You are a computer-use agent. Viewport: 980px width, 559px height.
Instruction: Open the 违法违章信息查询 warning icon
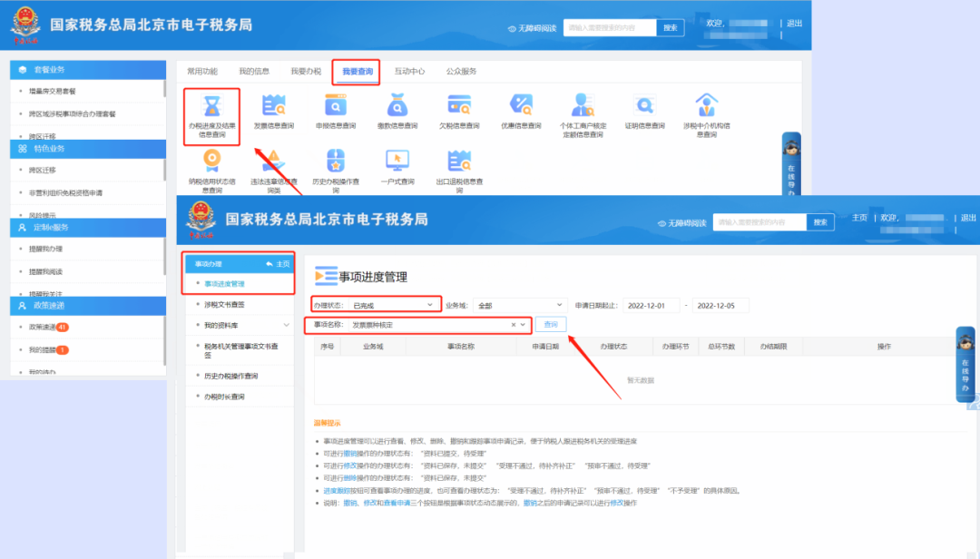(274, 161)
